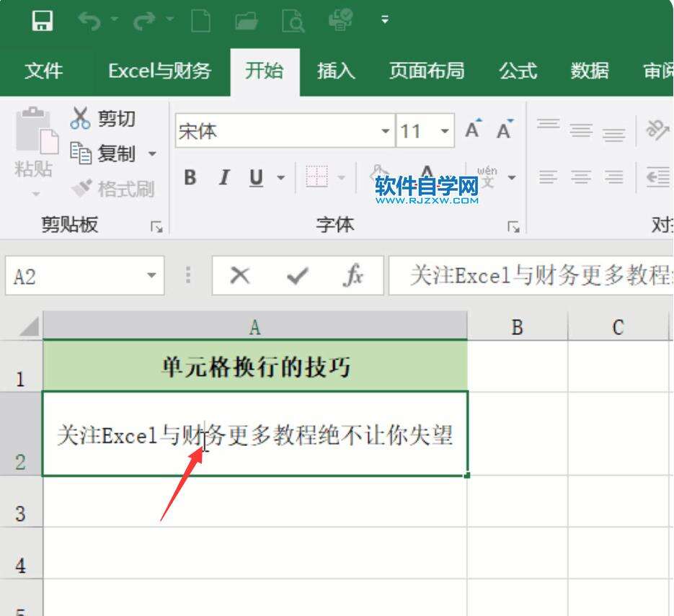Save the workbook via Quick Access toolbar
This screenshot has height=616, width=674.
coord(43,19)
